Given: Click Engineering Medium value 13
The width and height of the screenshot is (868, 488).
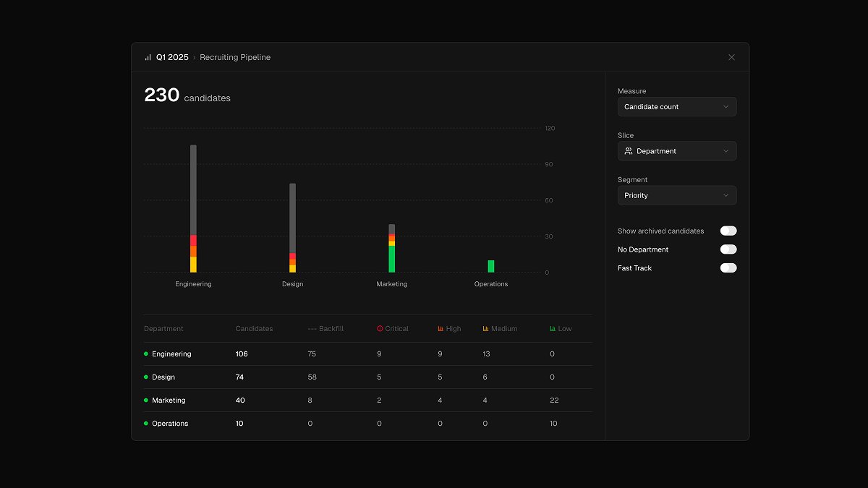Looking at the screenshot, I should [486, 354].
